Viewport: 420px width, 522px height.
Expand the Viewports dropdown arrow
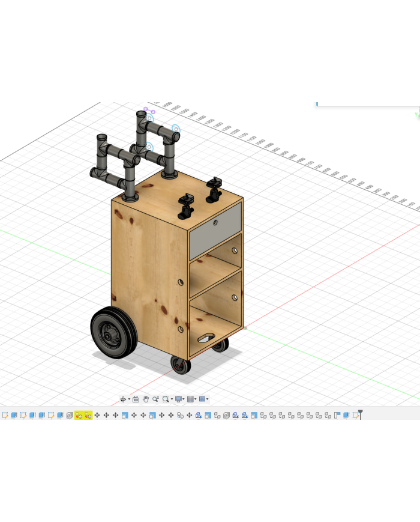click(207, 399)
